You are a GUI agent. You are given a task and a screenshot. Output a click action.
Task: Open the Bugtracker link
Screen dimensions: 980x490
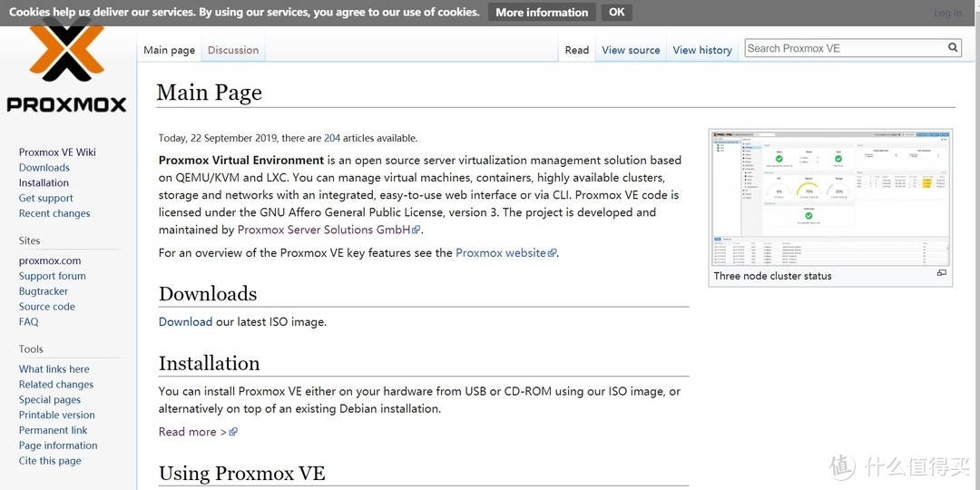44,291
